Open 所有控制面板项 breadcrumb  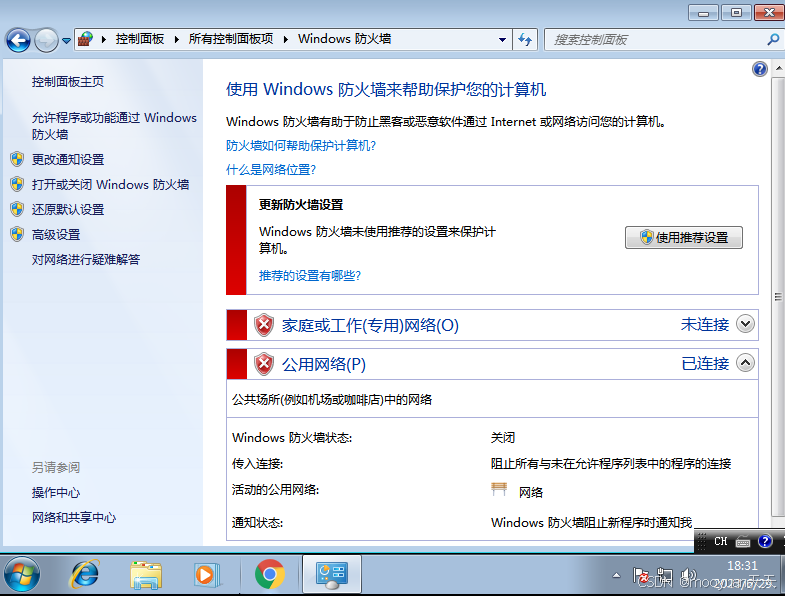click(231, 39)
